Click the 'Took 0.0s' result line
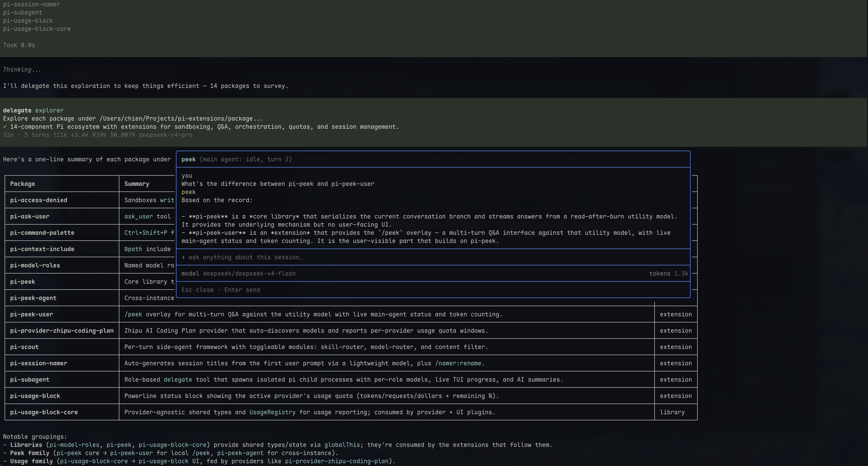Screen dimensions: 868x466 pyautogui.click(x=19, y=45)
